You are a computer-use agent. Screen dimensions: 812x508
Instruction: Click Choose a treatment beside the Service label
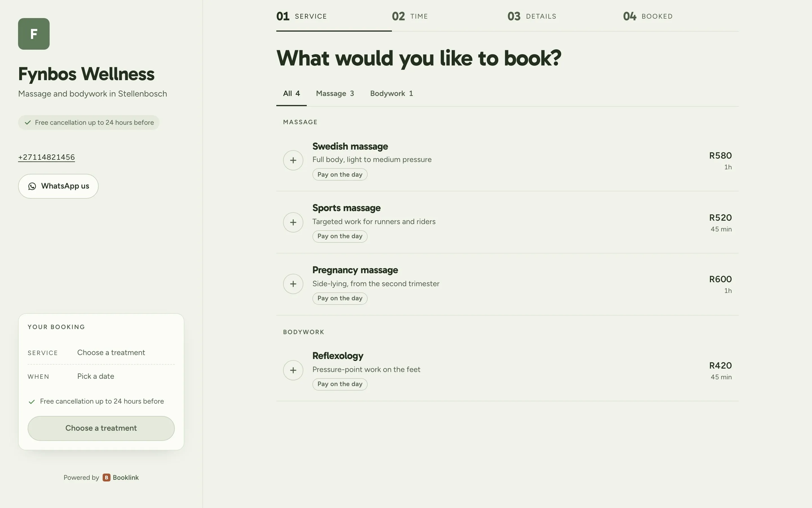[x=111, y=352]
